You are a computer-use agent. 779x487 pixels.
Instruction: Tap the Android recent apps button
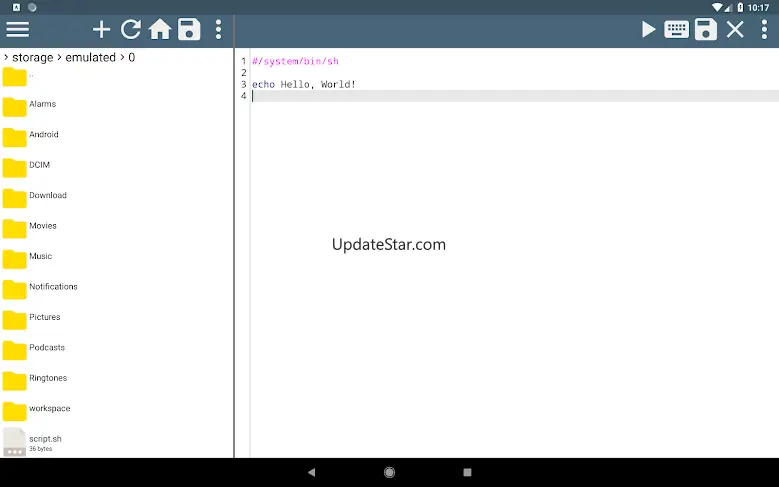click(x=467, y=472)
